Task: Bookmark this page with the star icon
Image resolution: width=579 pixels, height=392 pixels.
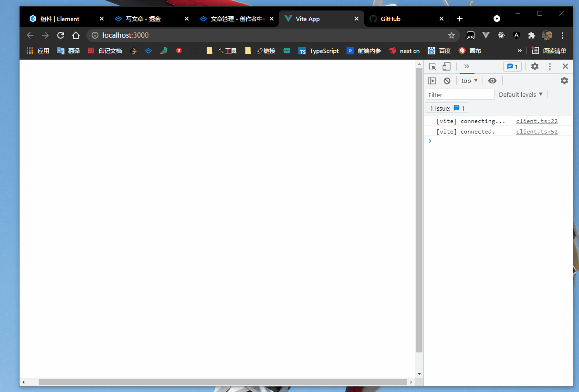Action: [x=451, y=35]
